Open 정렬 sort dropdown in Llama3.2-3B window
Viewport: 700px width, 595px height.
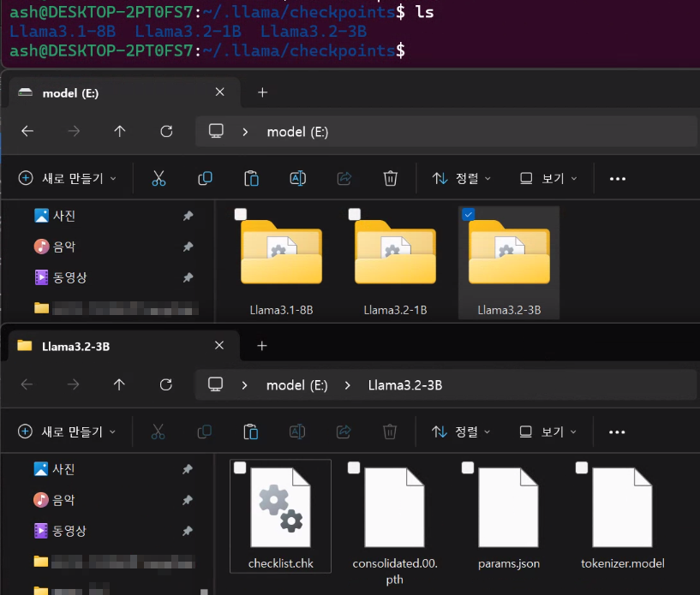pos(461,431)
